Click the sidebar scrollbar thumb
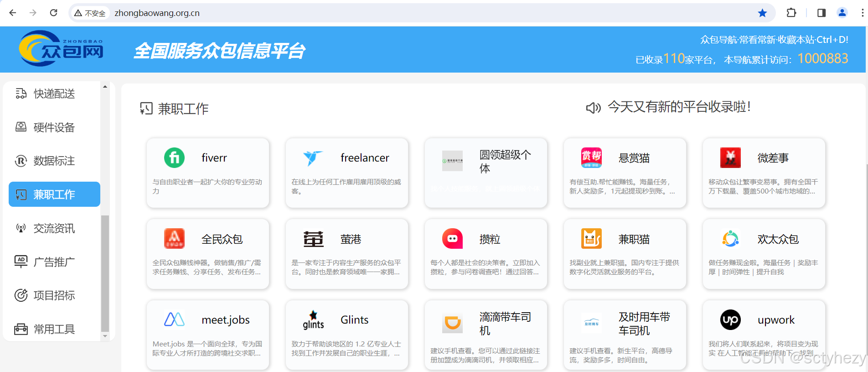The height and width of the screenshot is (372, 868). pos(105,273)
